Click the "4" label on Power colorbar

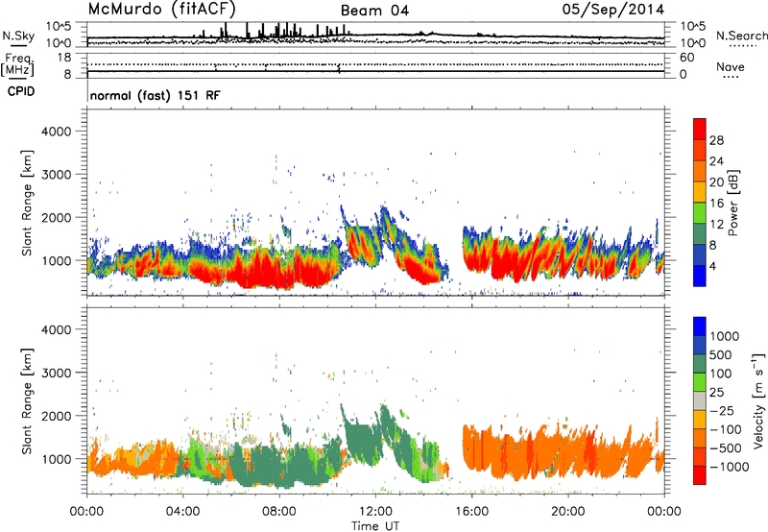click(712, 266)
